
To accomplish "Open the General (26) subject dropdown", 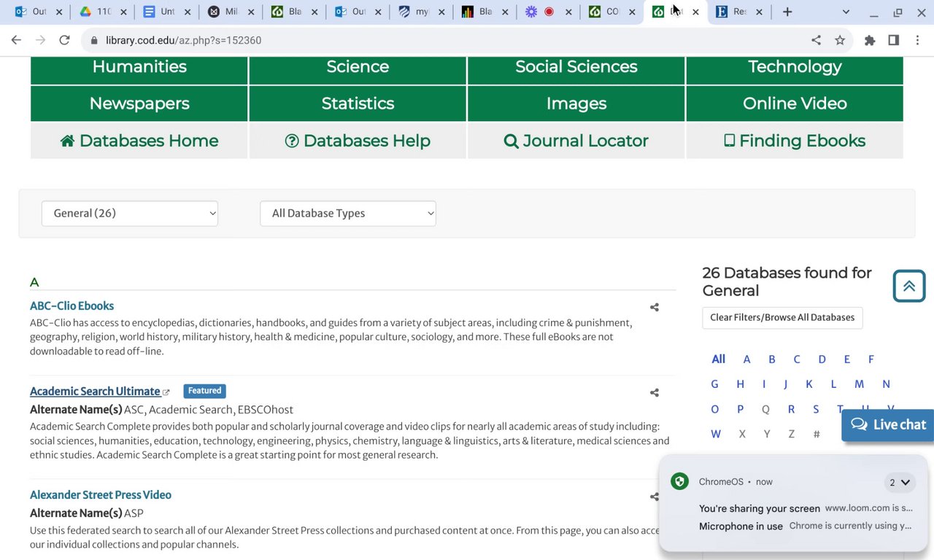I will click(x=130, y=214).
